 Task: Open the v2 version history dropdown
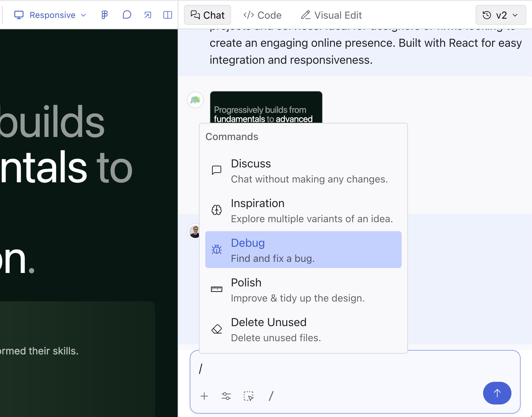coord(500,15)
